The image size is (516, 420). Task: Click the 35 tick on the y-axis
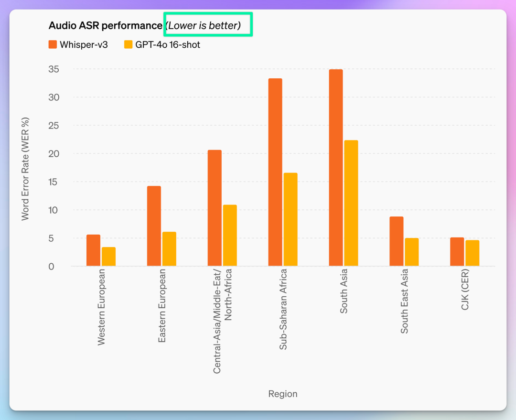(54, 69)
